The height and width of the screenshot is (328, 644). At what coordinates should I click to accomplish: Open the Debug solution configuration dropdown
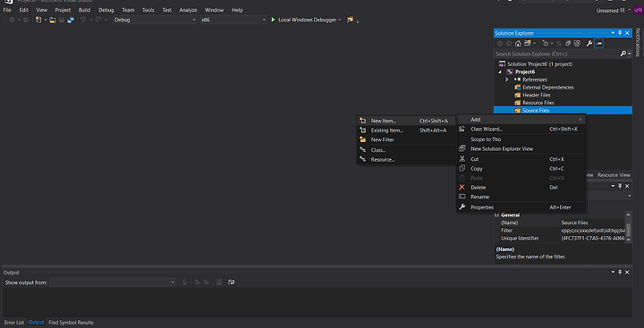click(155, 20)
